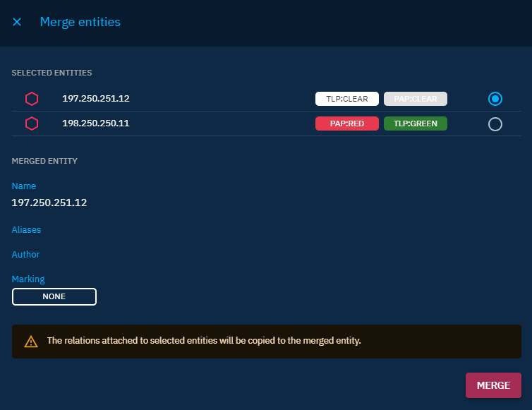Image resolution: width=532 pixels, height=410 pixels.
Task: Click the Name field label
Action: click(x=24, y=186)
